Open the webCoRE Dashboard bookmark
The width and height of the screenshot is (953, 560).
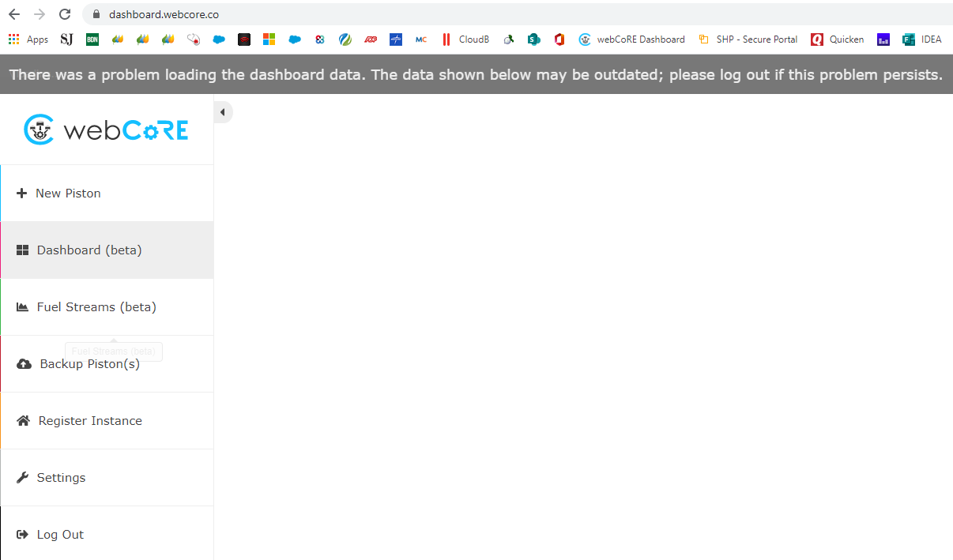tap(632, 39)
